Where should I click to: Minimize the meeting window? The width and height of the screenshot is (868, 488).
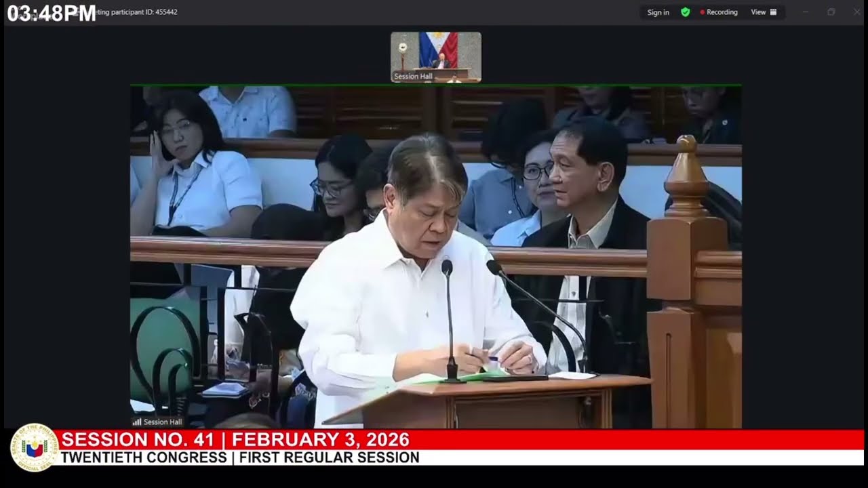806,12
